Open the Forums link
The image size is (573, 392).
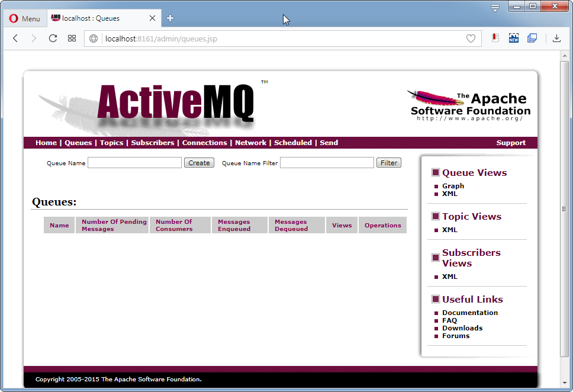[x=456, y=336]
